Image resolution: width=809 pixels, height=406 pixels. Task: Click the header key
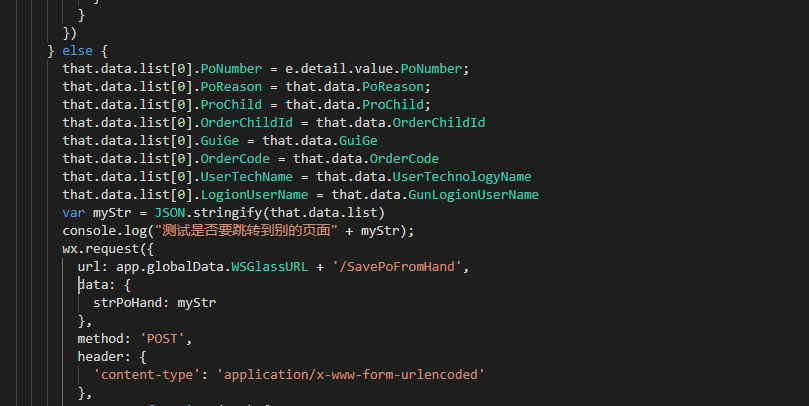click(x=102, y=356)
